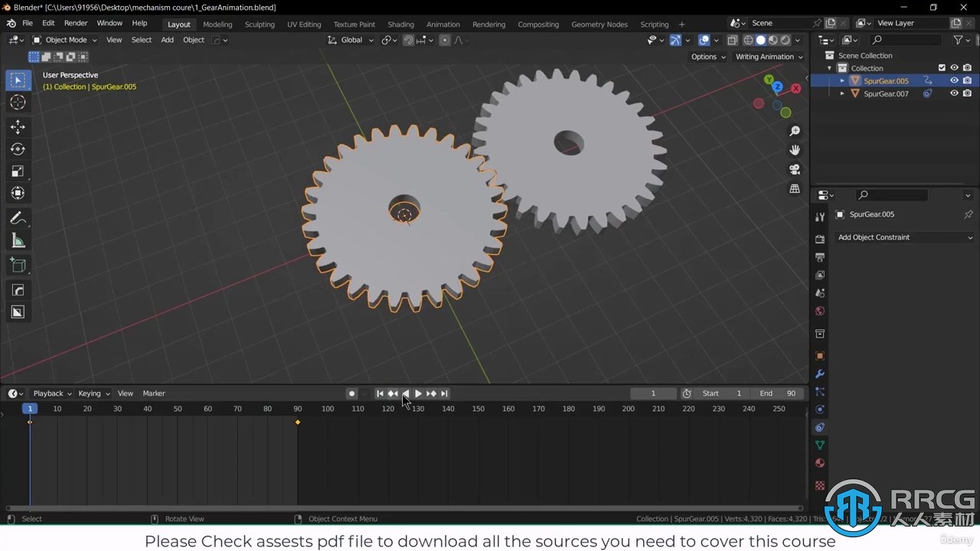980x551 pixels.
Task: Activate the Cursor tool
Action: tap(18, 103)
